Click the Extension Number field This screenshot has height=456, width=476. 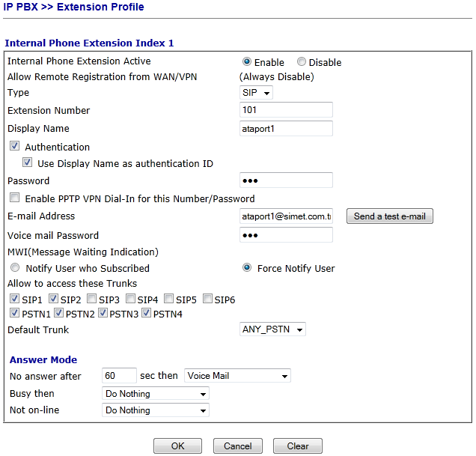pos(286,110)
